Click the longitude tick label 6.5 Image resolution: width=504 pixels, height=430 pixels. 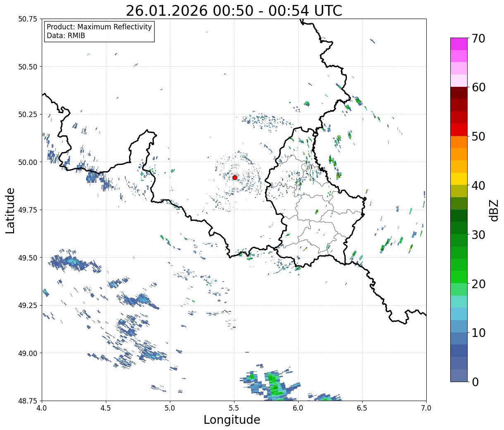(x=362, y=408)
